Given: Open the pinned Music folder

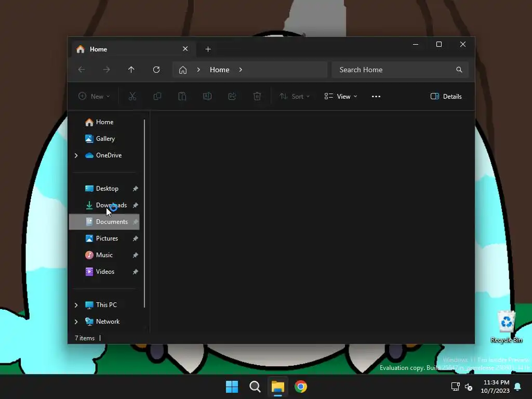Looking at the screenshot, I should point(104,255).
